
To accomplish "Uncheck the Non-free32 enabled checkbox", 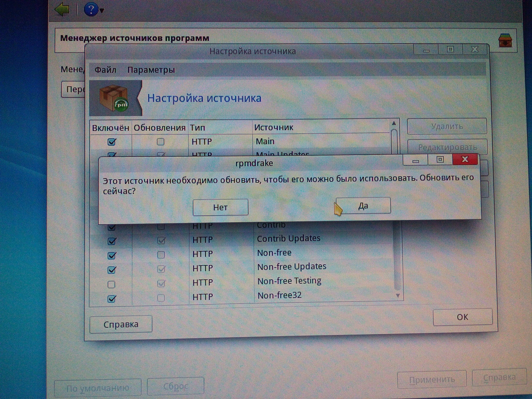I will (112, 299).
